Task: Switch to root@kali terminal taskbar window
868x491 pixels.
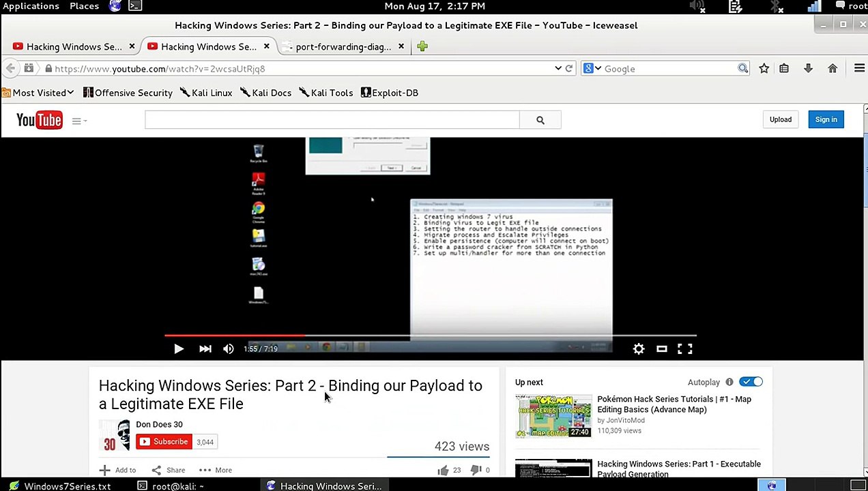Action: (x=171, y=486)
